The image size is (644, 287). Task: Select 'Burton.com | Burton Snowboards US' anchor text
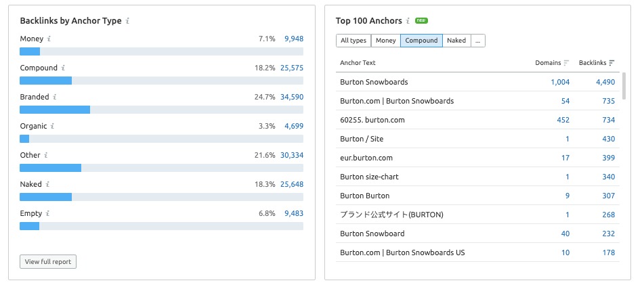click(x=402, y=252)
